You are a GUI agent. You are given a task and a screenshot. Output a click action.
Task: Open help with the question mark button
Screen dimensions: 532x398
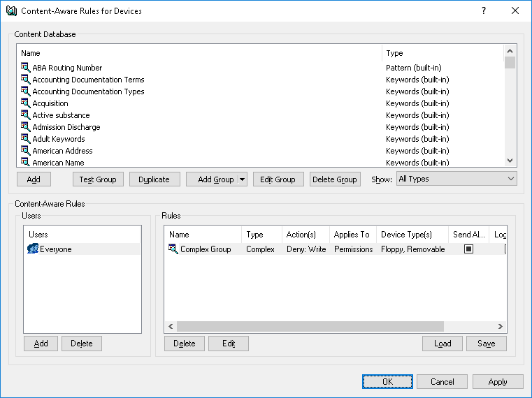[x=484, y=11]
